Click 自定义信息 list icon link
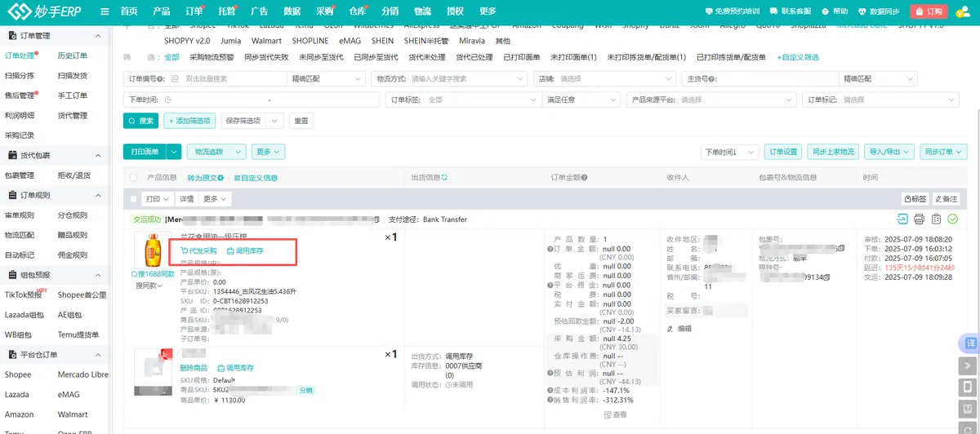 256,177
